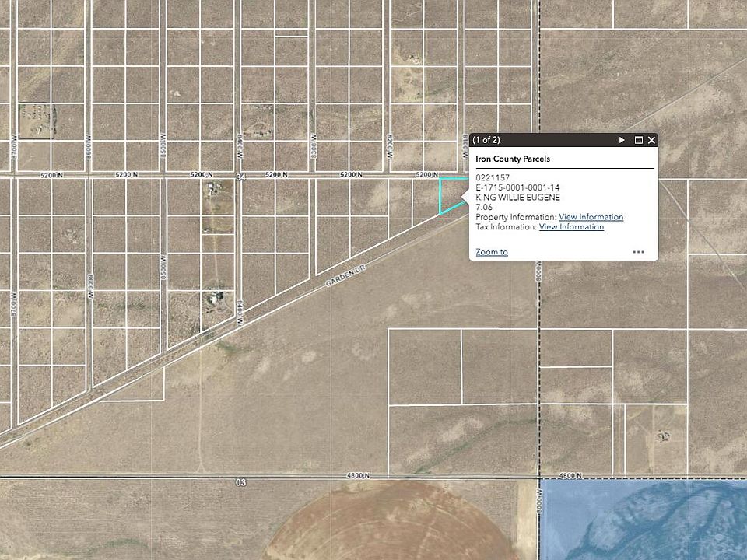Click the blue shaded area on the map
The image size is (747, 560).
pyautogui.click(x=644, y=520)
